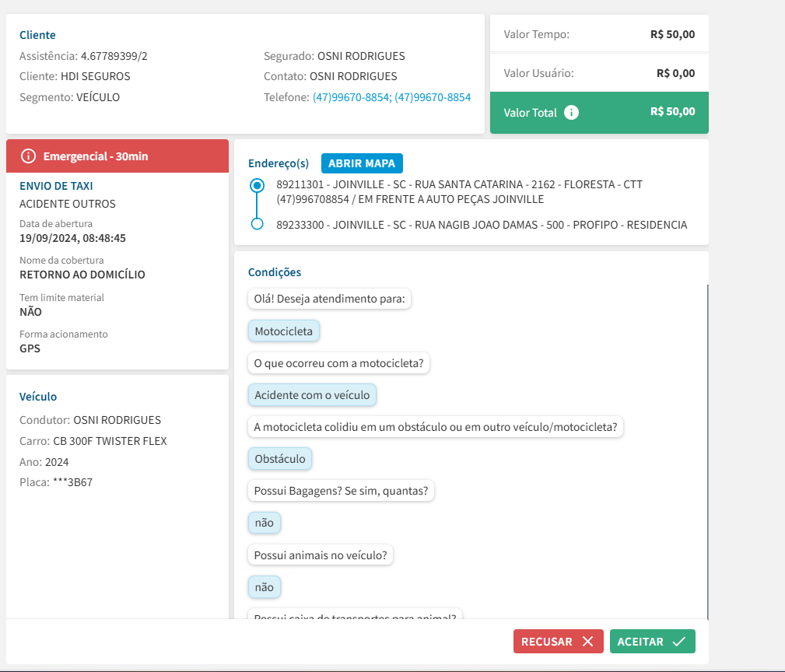Click the X icon on RECUSAR
The image size is (785, 672).
(x=587, y=642)
